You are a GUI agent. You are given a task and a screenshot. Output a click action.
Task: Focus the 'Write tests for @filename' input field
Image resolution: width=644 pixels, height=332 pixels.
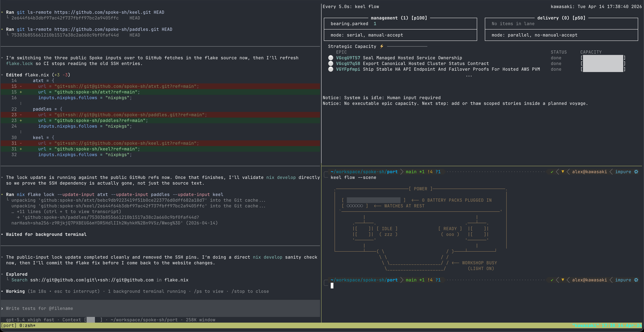(x=160, y=309)
